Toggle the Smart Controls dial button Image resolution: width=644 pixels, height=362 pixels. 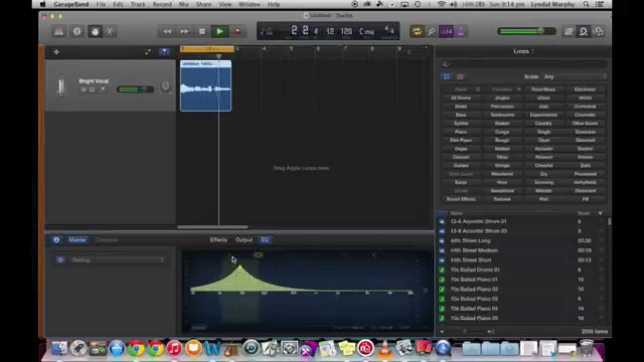[x=95, y=32]
